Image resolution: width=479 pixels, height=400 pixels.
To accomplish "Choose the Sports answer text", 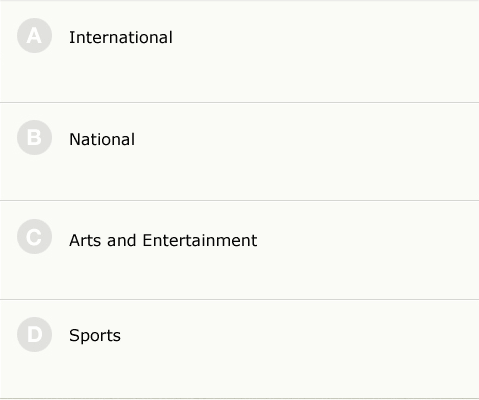I will 95,336.
